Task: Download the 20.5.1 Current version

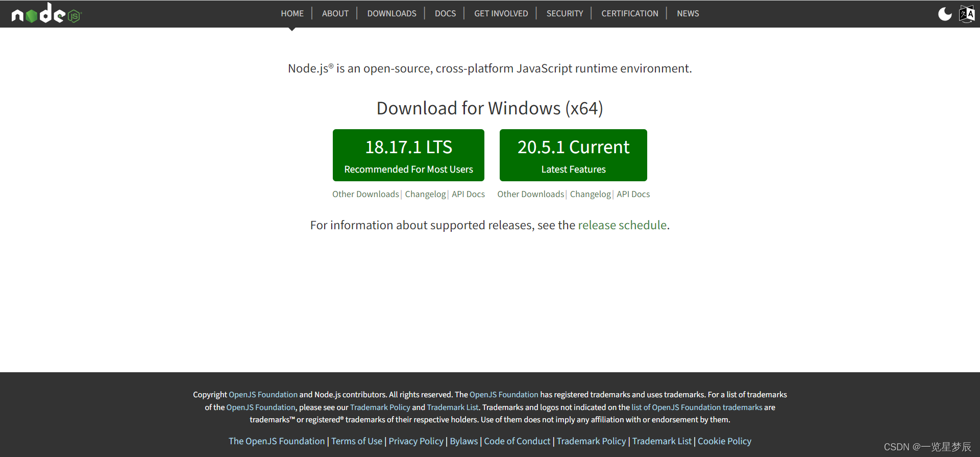Action: pos(573,155)
